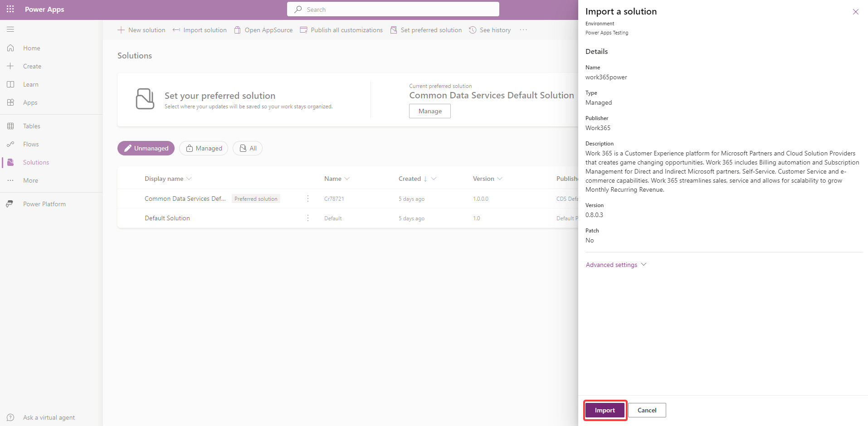868x426 pixels.
Task: Open the command bar overflow ellipsis
Action: pyautogui.click(x=523, y=30)
